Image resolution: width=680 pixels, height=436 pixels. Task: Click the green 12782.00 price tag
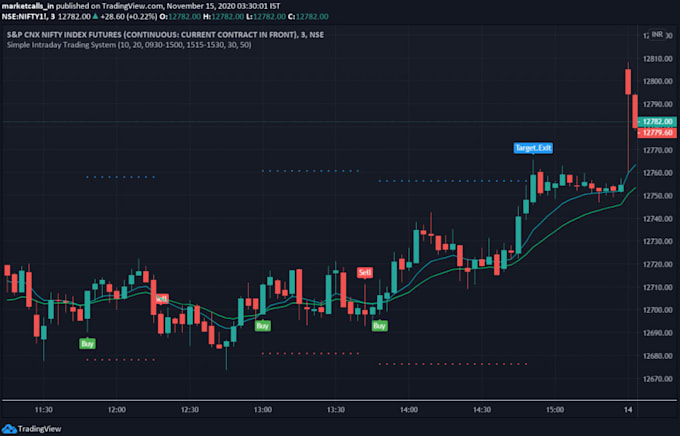[x=657, y=121]
